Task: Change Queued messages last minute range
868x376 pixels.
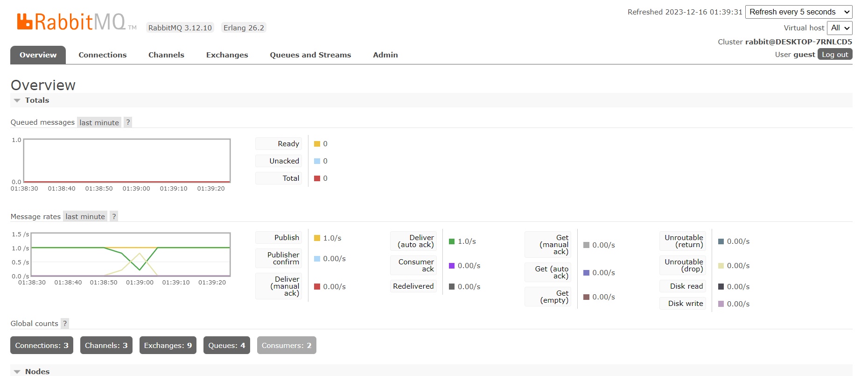Action: (x=99, y=122)
